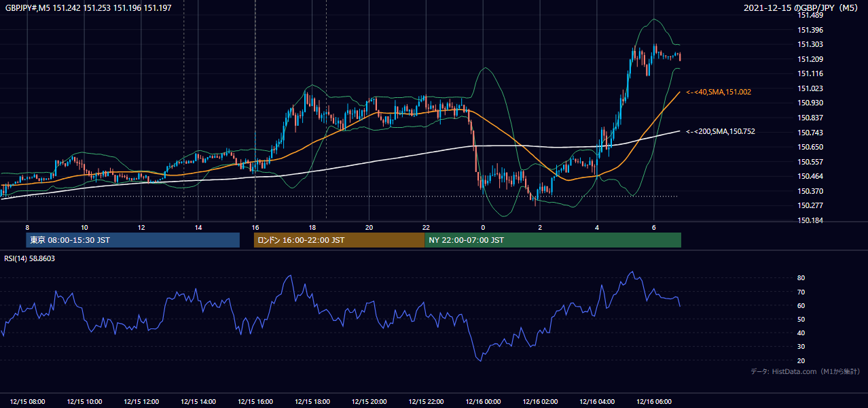Click the 12/15 22:00 date label
The image size is (868, 408).
coord(426,401)
